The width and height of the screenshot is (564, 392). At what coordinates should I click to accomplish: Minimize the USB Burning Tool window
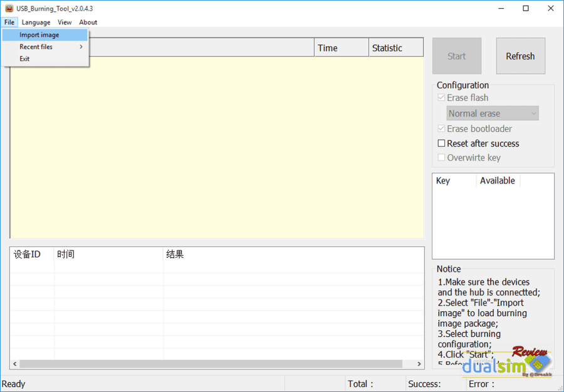tap(501, 8)
